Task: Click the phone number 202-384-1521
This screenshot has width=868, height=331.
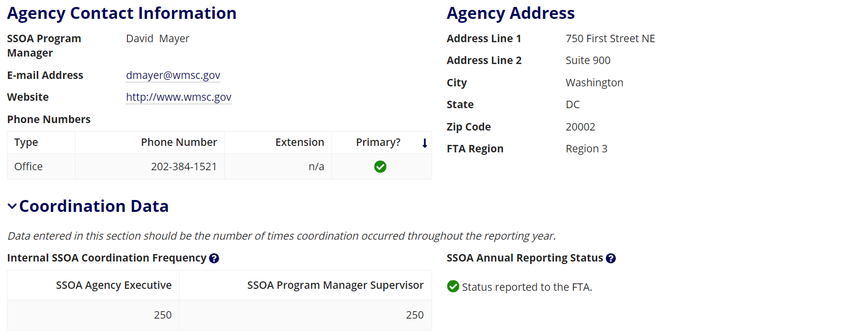Action: click(184, 167)
